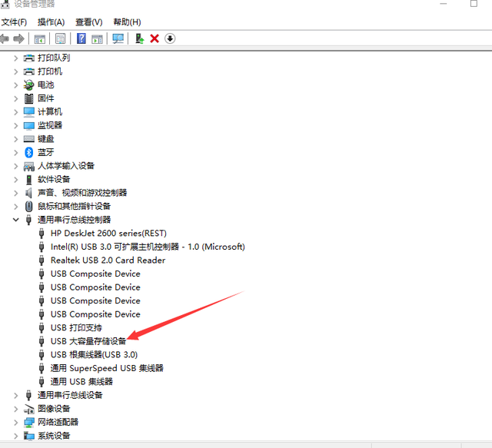Click the keyboard icon next to 键盘
Viewport: 492px width, 448px height.
point(29,139)
